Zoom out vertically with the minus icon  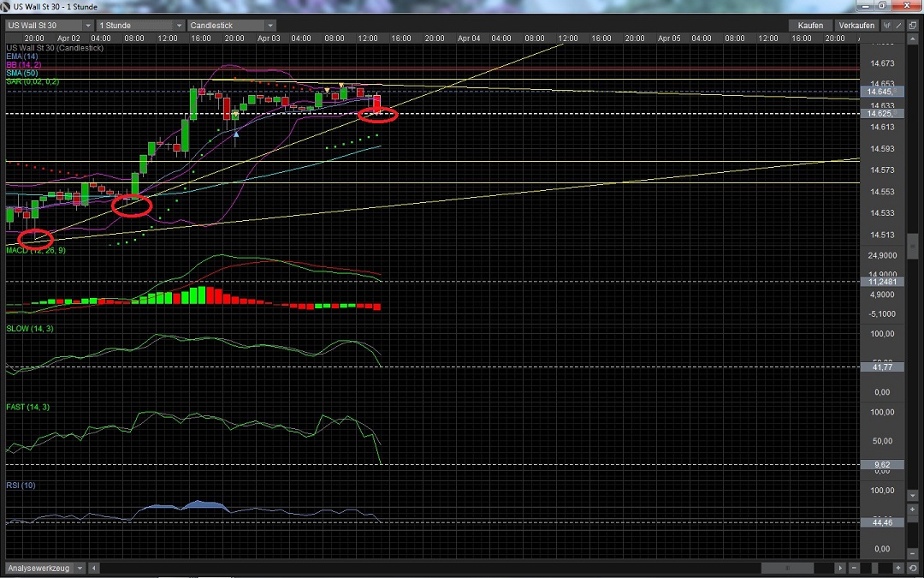(x=913, y=553)
